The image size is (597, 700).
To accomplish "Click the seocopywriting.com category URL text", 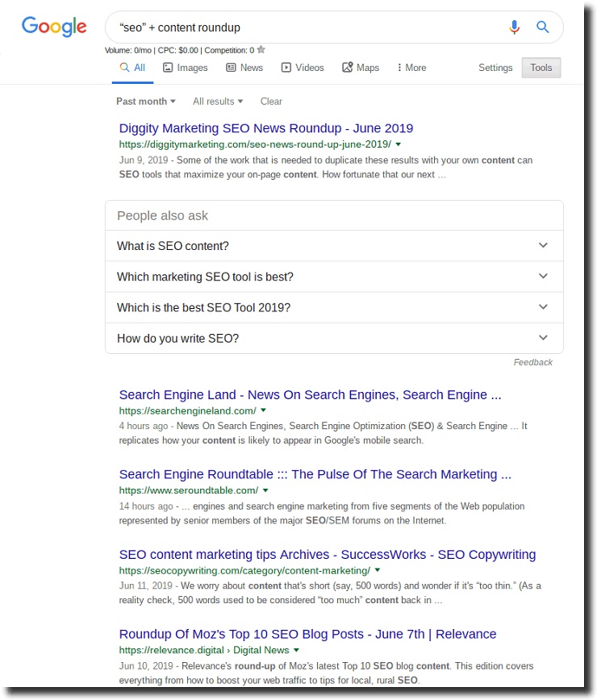I will [244, 570].
